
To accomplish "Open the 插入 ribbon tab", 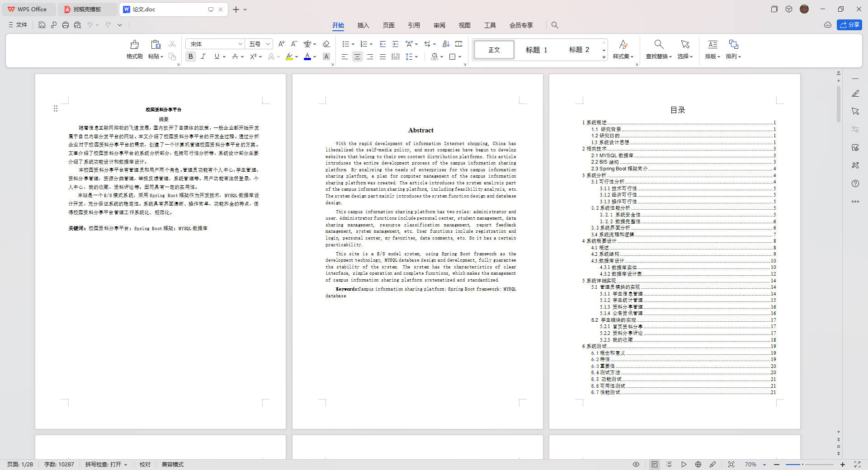I will click(x=363, y=25).
